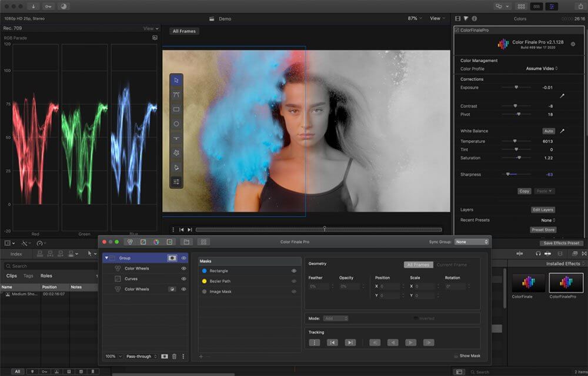This screenshot has height=376, width=588.
Task: Click the Saturation slider handle
Action: pos(519,158)
